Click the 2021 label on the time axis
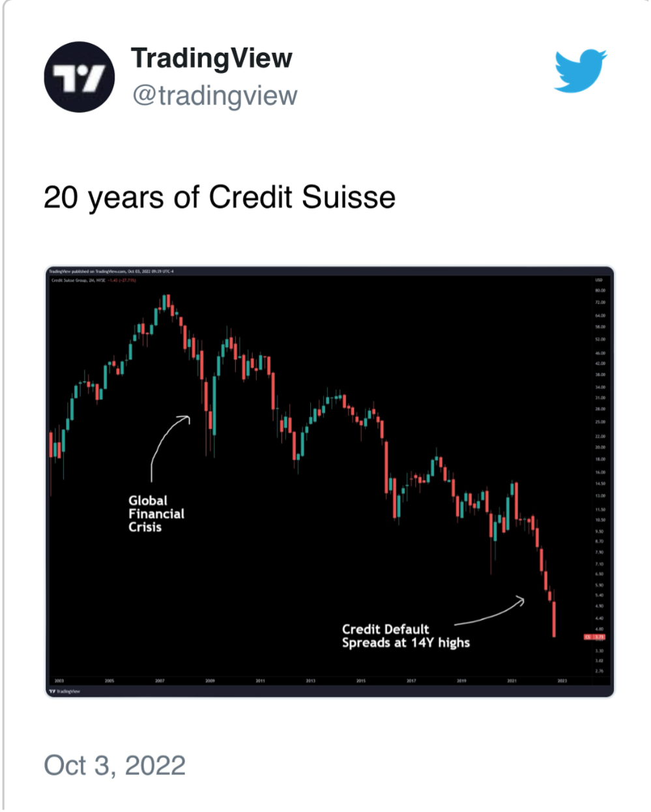Image resolution: width=651 pixels, height=812 pixels. click(x=512, y=680)
